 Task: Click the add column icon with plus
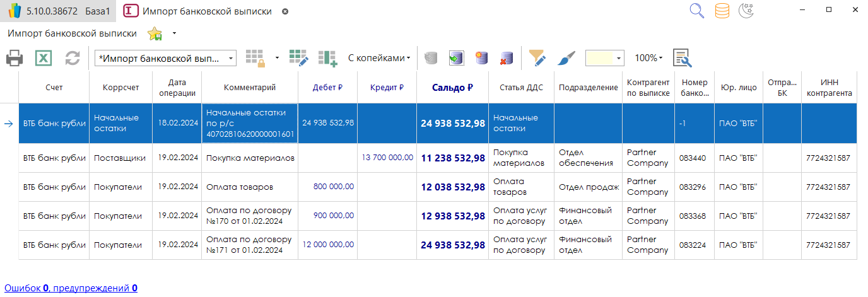tap(327, 58)
